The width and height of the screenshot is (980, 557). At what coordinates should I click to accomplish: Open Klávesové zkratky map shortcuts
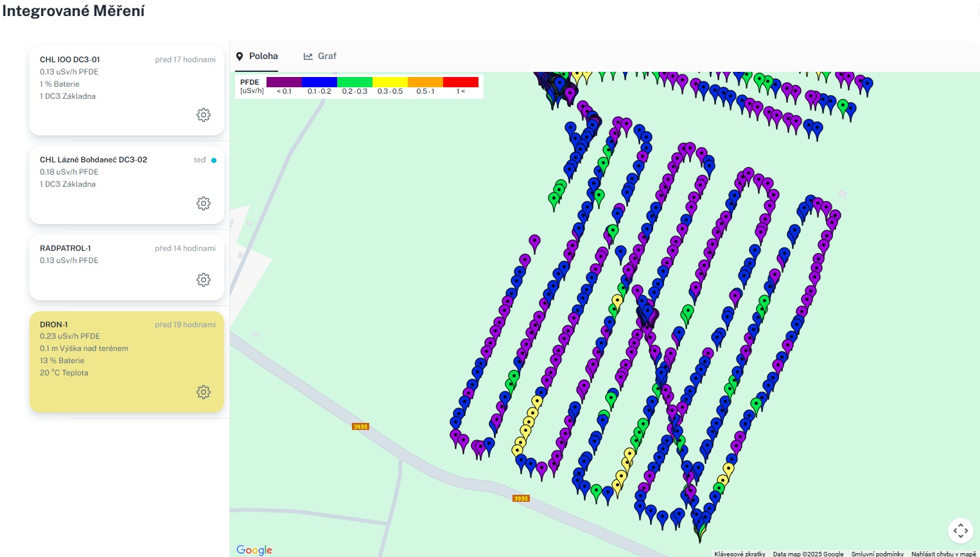point(740,553)
